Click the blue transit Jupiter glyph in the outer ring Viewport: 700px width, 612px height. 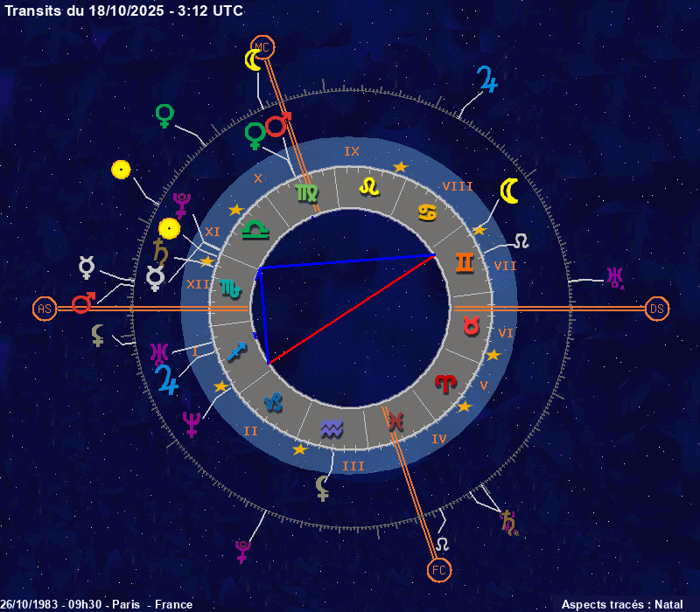(x=487, y=80)
